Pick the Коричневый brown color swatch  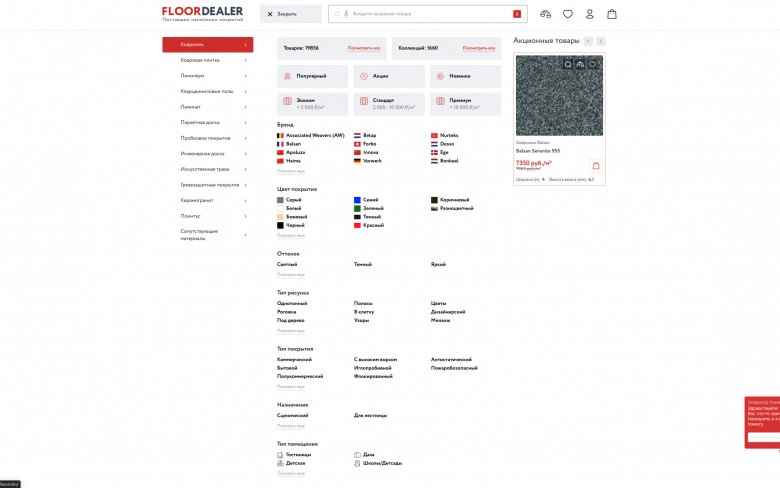(x=434, y=200)
